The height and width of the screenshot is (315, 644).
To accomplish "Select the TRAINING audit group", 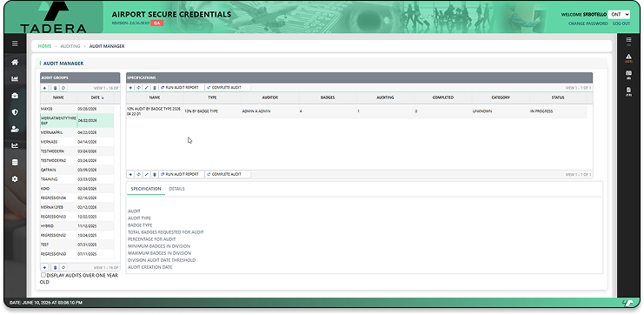I will point(76,179).
